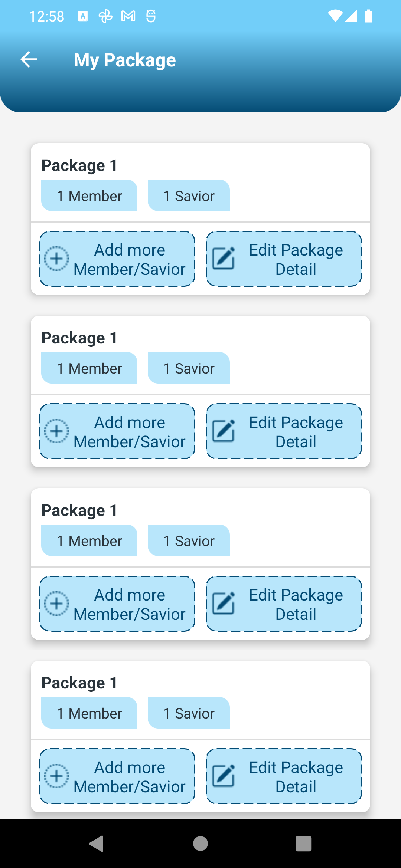Screen dimensions: 401x868
Task: Click the plus circle icon in the second package
Action: coord(56,431)
